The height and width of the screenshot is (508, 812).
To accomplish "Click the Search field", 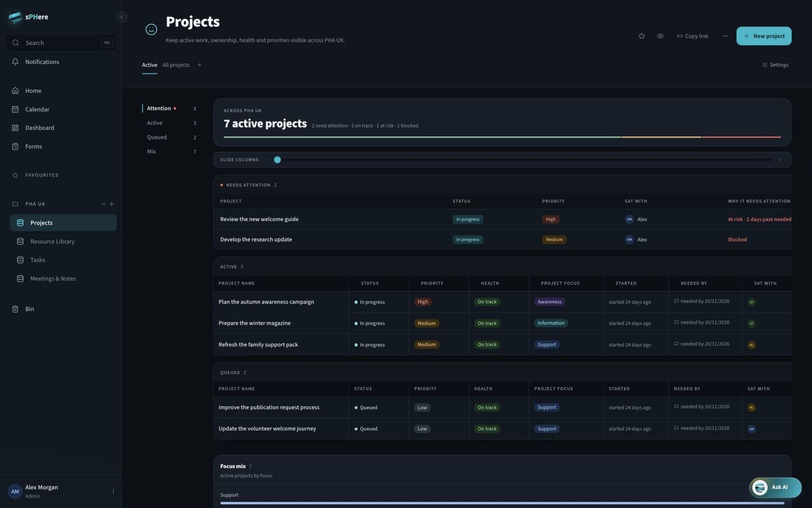I will 61,43.
